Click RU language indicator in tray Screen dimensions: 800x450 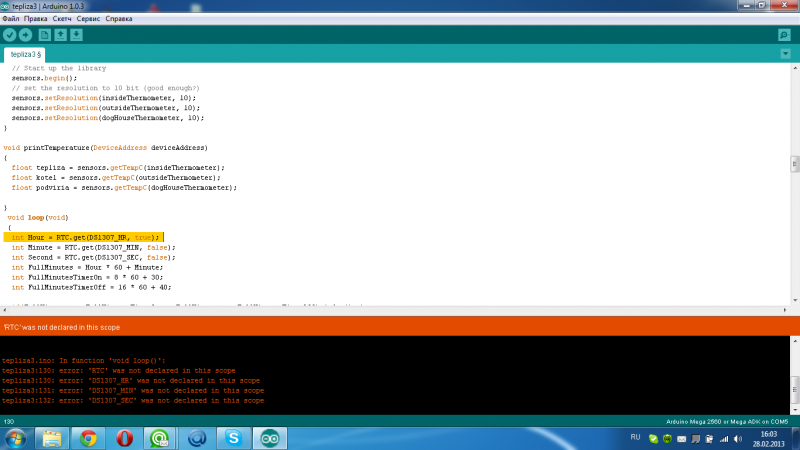click(635, 437)
